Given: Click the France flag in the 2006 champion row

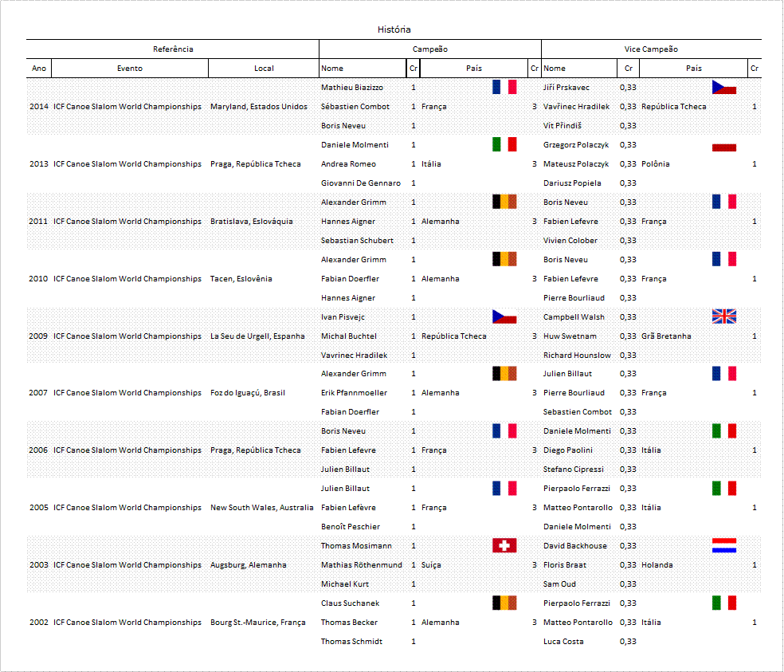Looking at the screenshot, I should pos(504,430).
